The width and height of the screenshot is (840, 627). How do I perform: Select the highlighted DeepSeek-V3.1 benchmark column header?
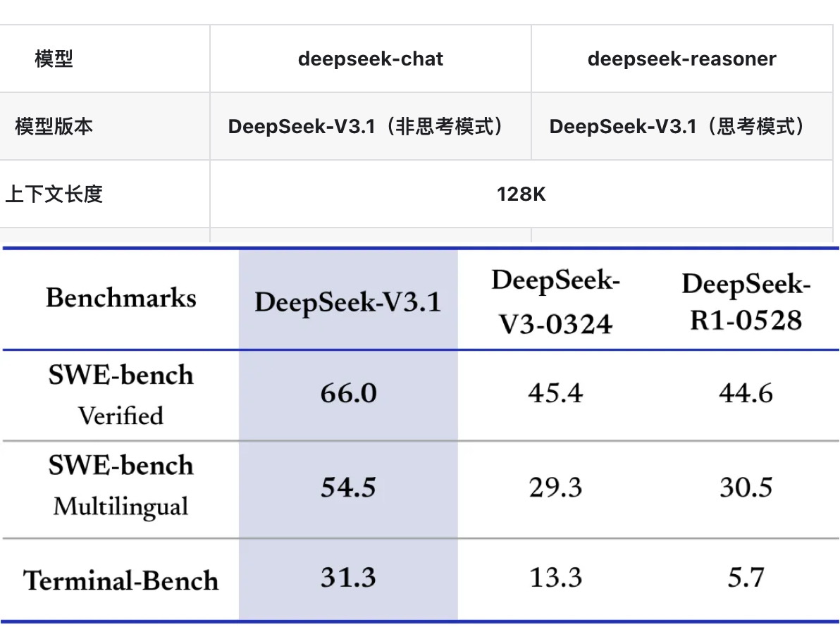(x=348, y=302)
